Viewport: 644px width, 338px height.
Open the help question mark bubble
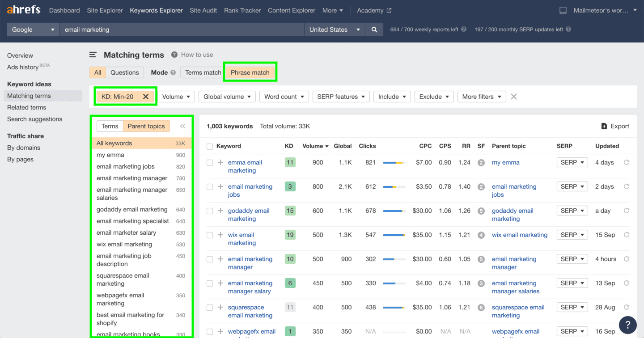pos(627,325)
